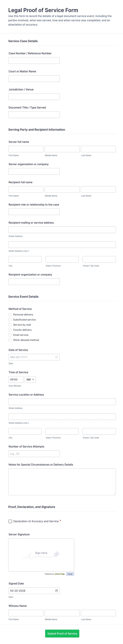Choose Other allowed method option
This screenshot has height=644, width=123.
point(10,340)
